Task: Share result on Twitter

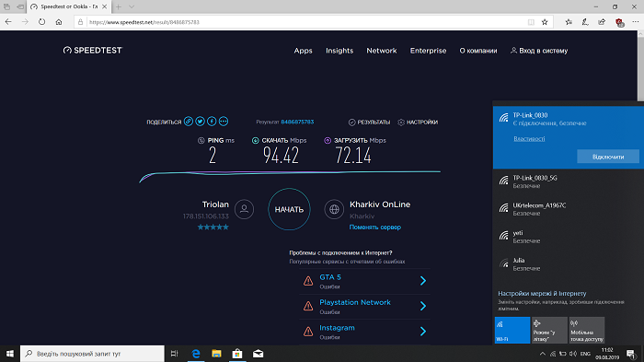Action: pos(200,122)
